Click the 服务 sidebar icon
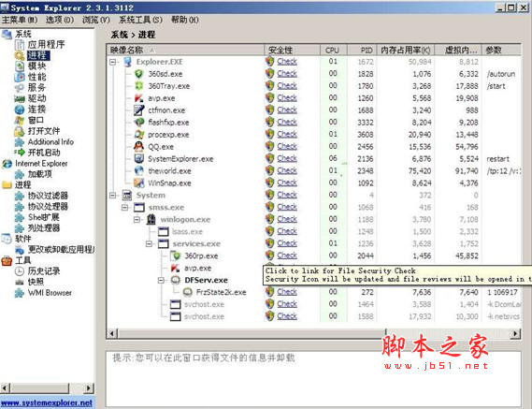The height and width of the screenshot is (409, 532). tap(20, 88)
